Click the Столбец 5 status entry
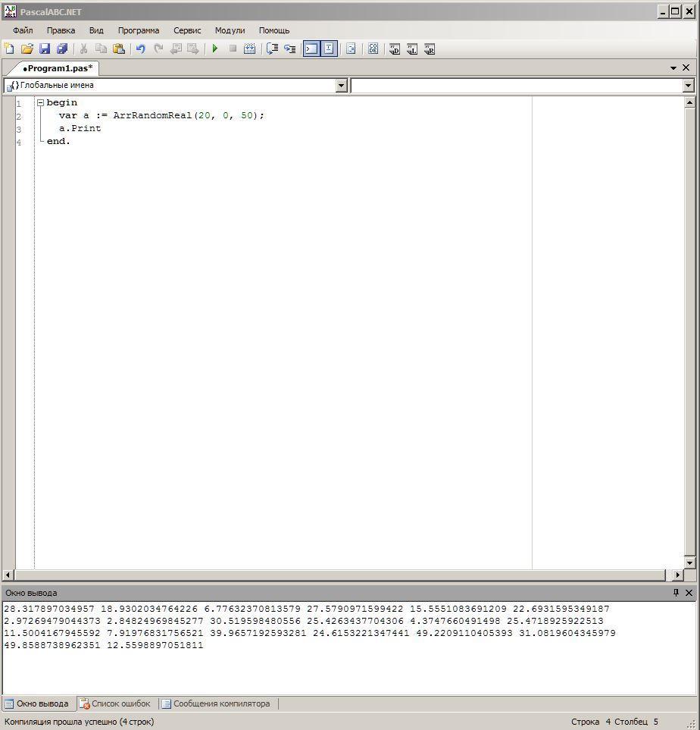Image resolution: width=700 pixels, height=730 pixels. (636, 722)
